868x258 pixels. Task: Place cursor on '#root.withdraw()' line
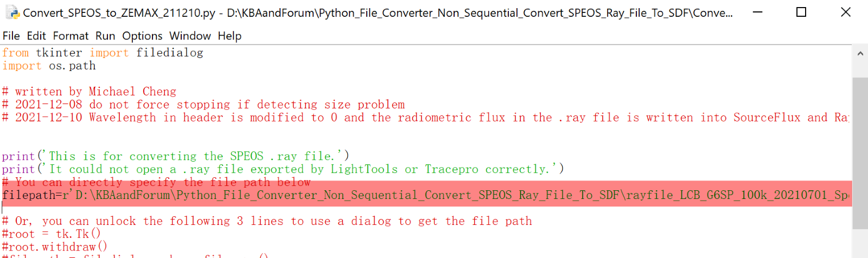(54, 247)
